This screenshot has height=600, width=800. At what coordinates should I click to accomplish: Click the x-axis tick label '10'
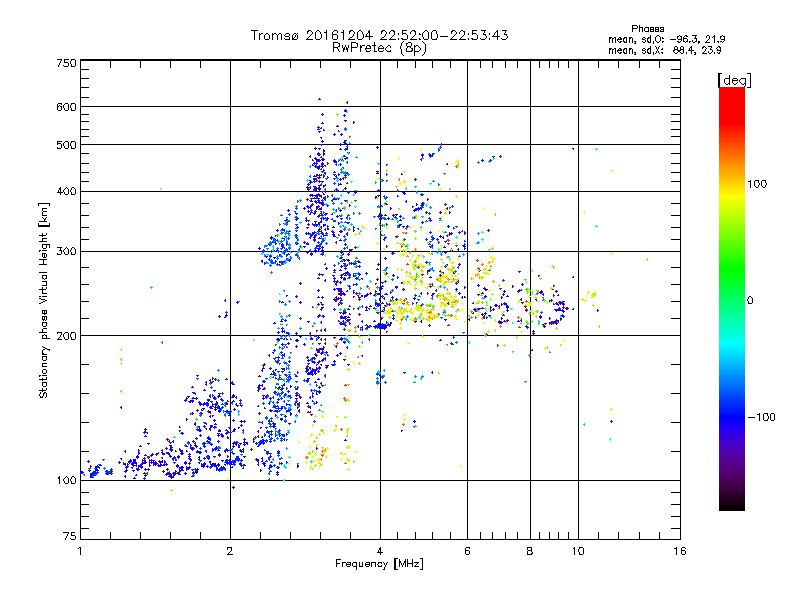[578, 551]
